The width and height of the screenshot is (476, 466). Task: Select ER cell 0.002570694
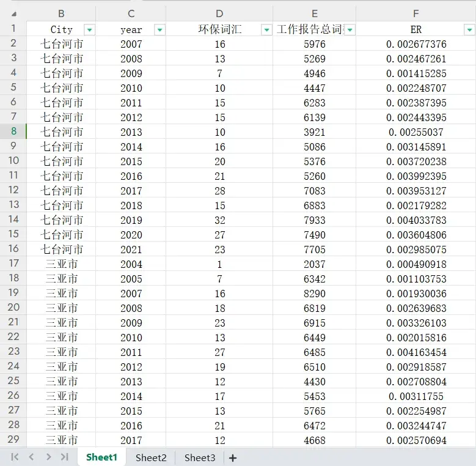[416, 440]
